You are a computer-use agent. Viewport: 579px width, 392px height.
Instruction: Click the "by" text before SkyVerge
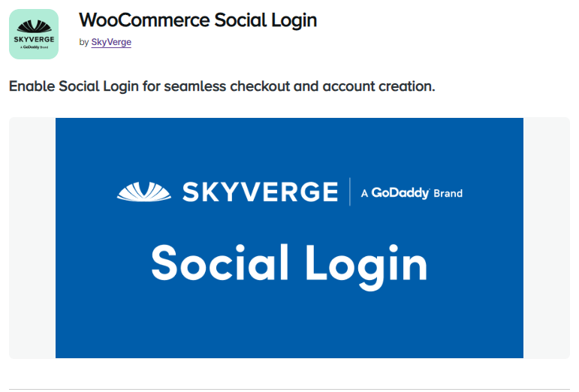(84, 43)
